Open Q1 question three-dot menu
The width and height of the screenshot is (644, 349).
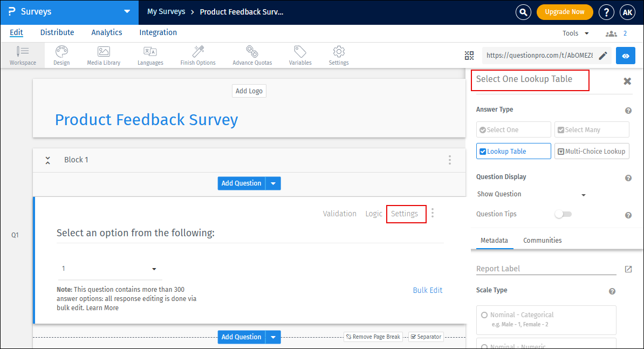pos(433,213)
